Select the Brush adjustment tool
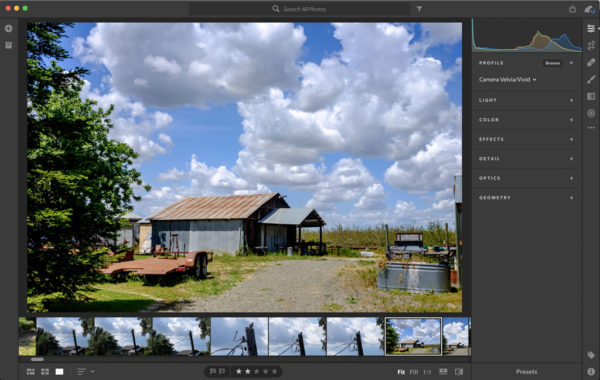Image resolution: width=600 pixels, height=380 pixels. click(591, 79)
